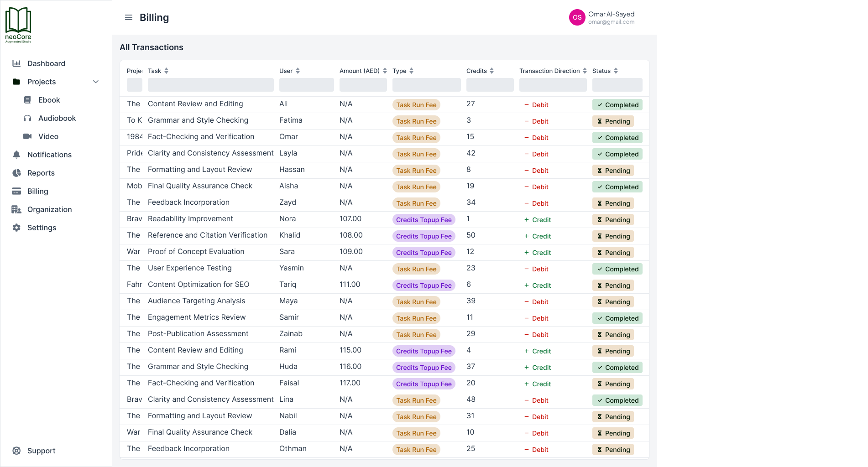
Task: Open Settings from the sidebar
Action: pos(42,228)
